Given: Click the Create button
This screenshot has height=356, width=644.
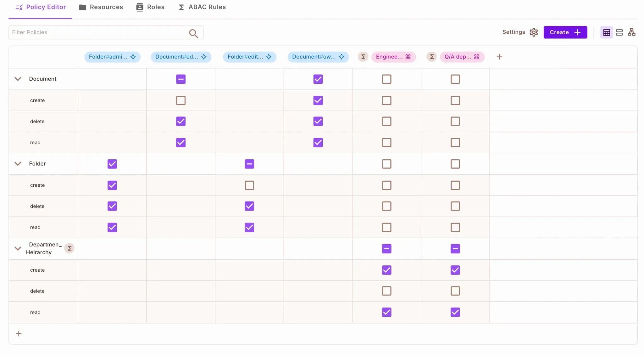Looking at the screenshot, I should 565,32.
